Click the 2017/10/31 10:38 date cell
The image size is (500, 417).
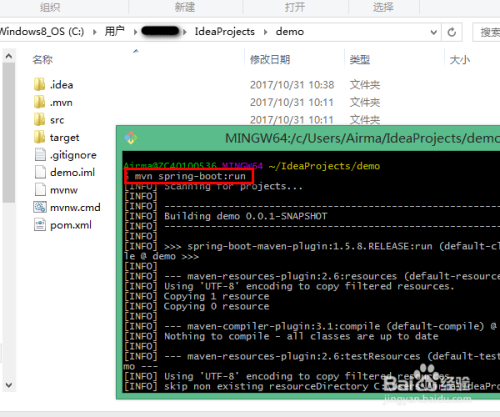point(292,85)
